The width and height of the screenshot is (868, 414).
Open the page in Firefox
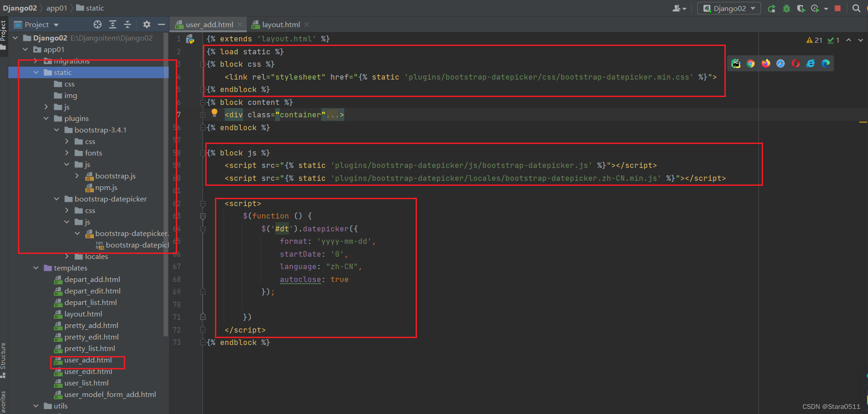[x=766, y=63]
